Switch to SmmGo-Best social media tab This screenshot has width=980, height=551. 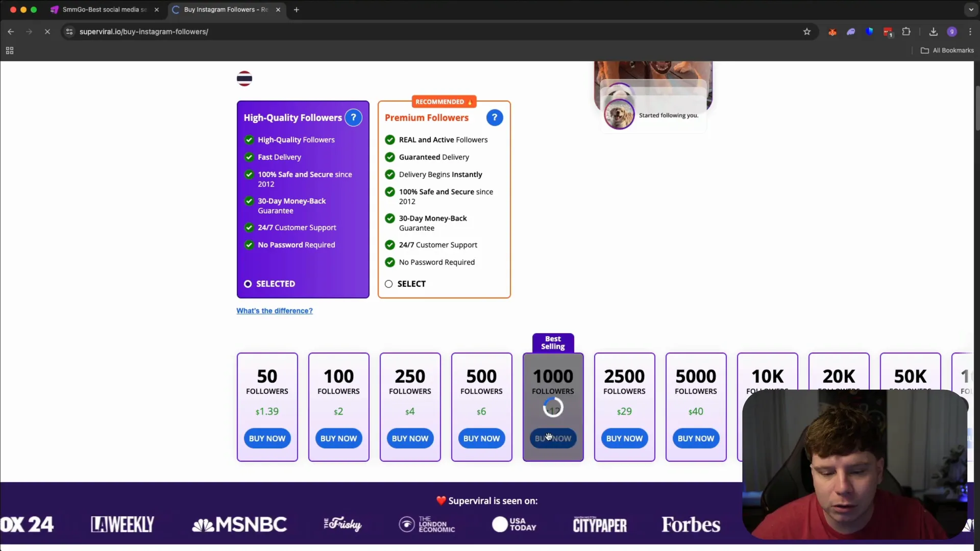[105, 10]
